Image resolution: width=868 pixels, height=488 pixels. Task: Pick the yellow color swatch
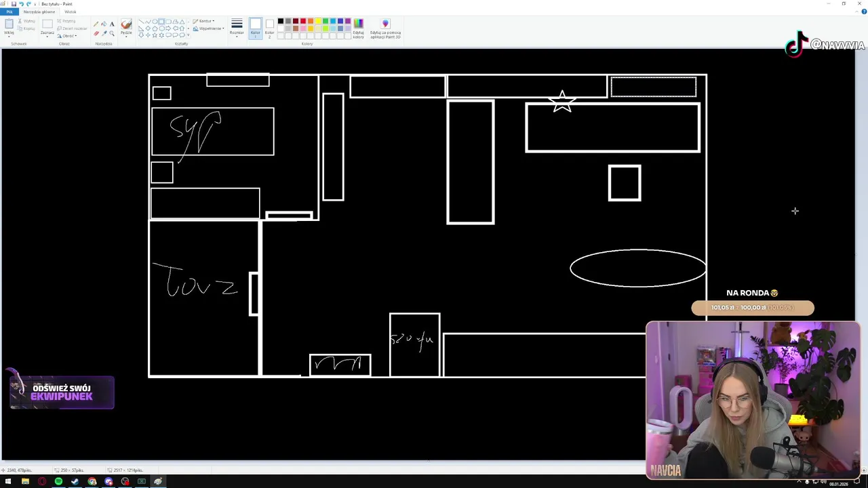pyautogui.click(x=318, y=21)
